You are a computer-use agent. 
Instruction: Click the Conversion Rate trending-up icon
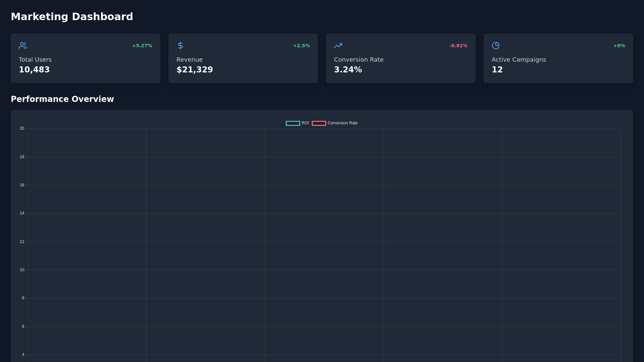tap(338, 46)
